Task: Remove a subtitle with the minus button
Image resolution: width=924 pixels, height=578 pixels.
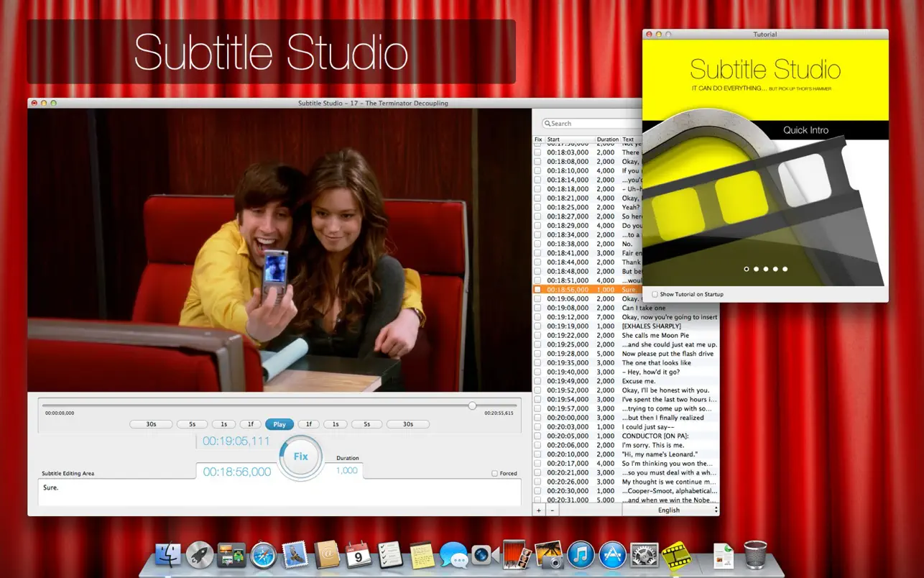Action: (552, 510)
